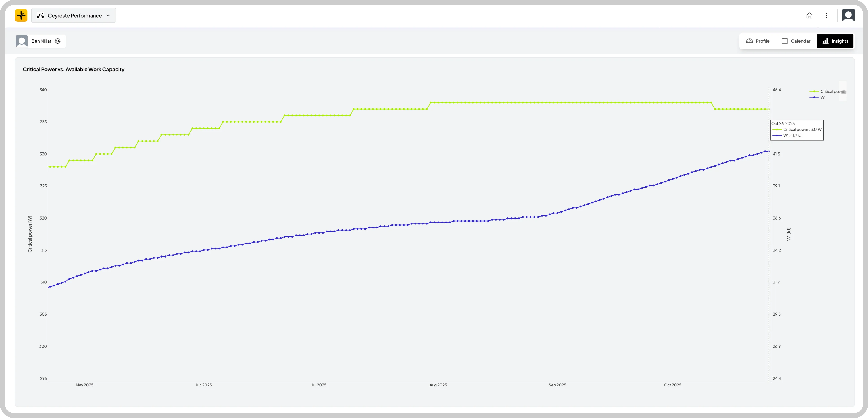Expand the Ceyreste Performance dropdown chevron
This screenshot has height=418, width=868.
point(109,15)
